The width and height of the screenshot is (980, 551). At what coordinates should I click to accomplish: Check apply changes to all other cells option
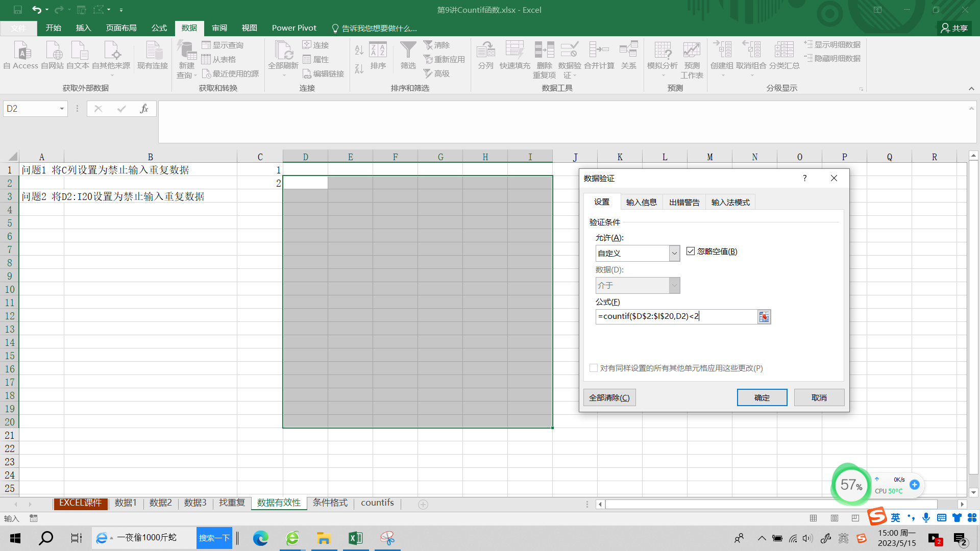click(594, 368)
